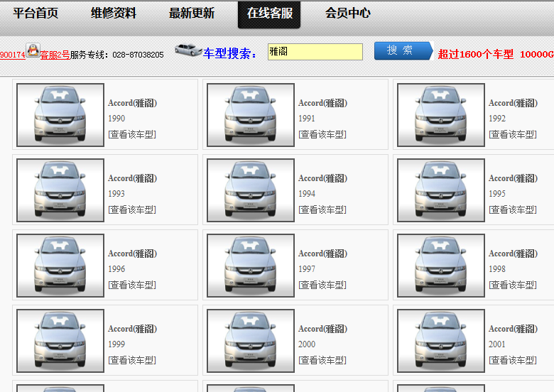Click the year 1990 text
554x392 pixels.
[116, 119]
